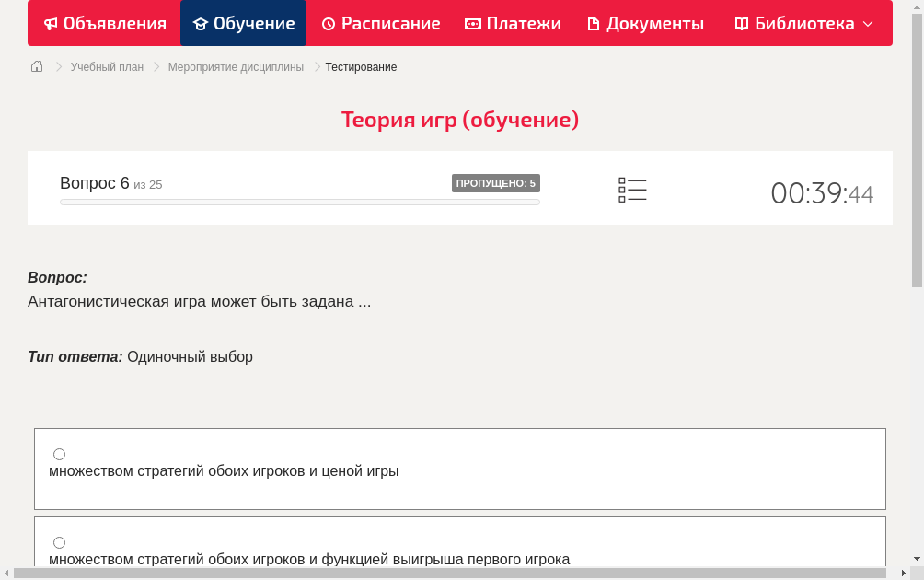The image size is (924, 580).
Task: Click the test progress bar under Вопрос 6
Action: coord(299,202)
